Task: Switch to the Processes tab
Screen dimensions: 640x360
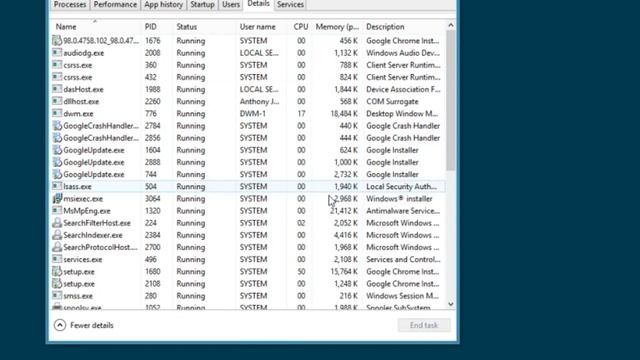Action: pos(70,4)
